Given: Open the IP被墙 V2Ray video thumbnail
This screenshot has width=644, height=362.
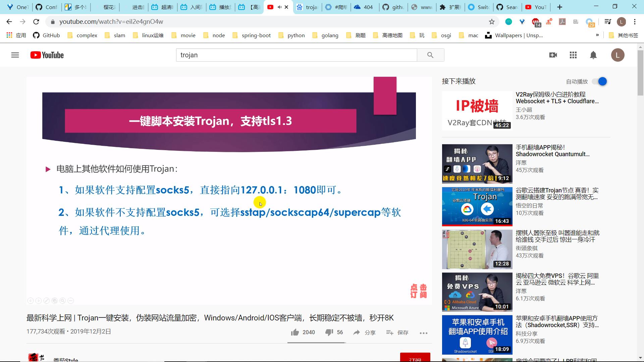Looking at the screenshot, I should pyautogui.click(x=477, y=111).
